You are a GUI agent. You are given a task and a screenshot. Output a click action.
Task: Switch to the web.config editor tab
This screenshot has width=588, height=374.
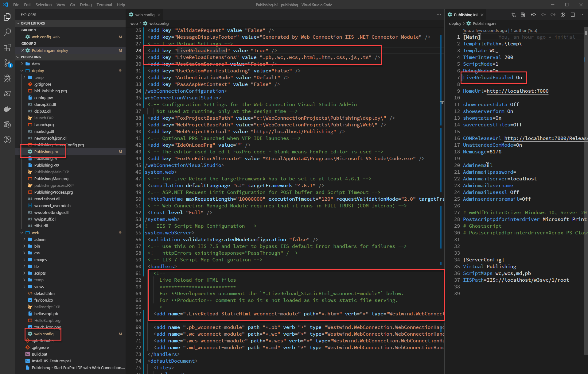click(x=145, y=15)
